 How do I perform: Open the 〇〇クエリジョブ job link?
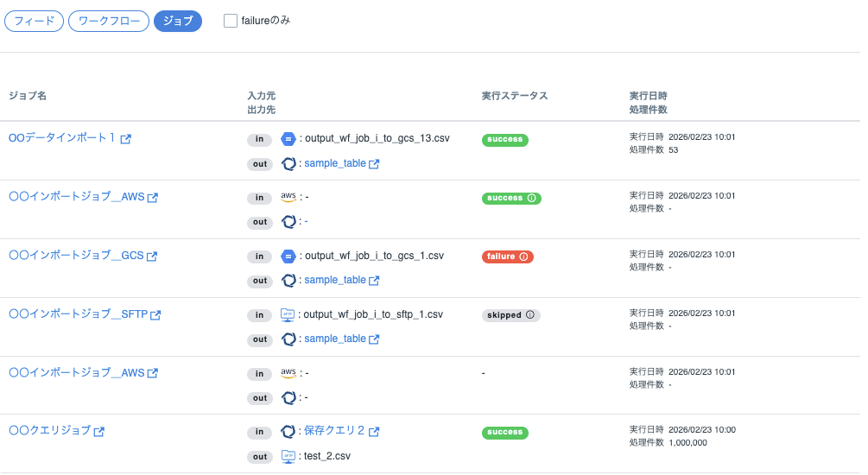click(x=50, y=430)
